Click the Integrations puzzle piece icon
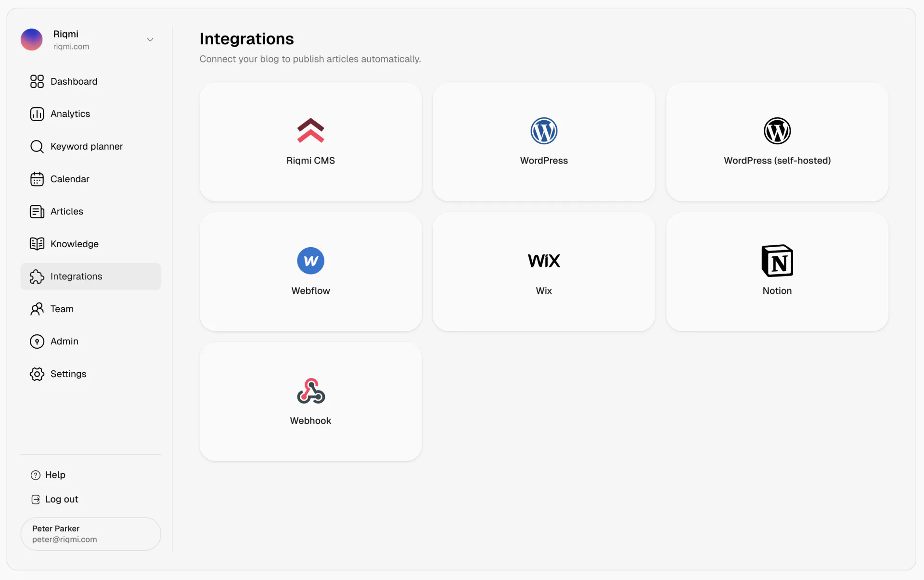Image resolution: width=924 pixels, height=580 pixels. point(37,277)
